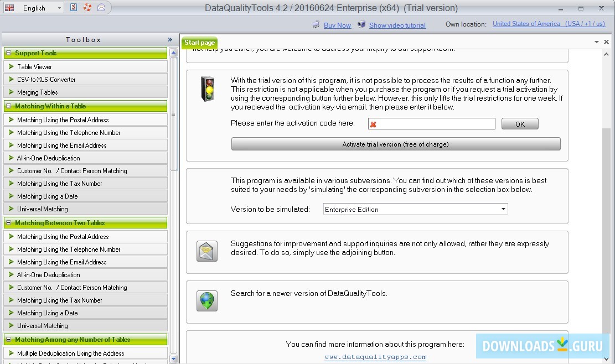Close the Start page tab
This screenshot has height=364, width=615.
point(606,42)
